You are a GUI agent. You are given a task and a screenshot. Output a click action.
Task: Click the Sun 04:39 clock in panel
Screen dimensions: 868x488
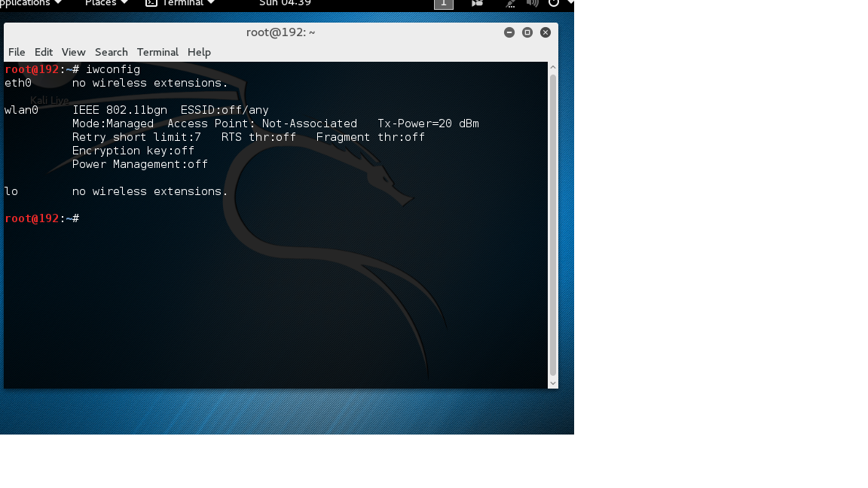pos(285,3)
